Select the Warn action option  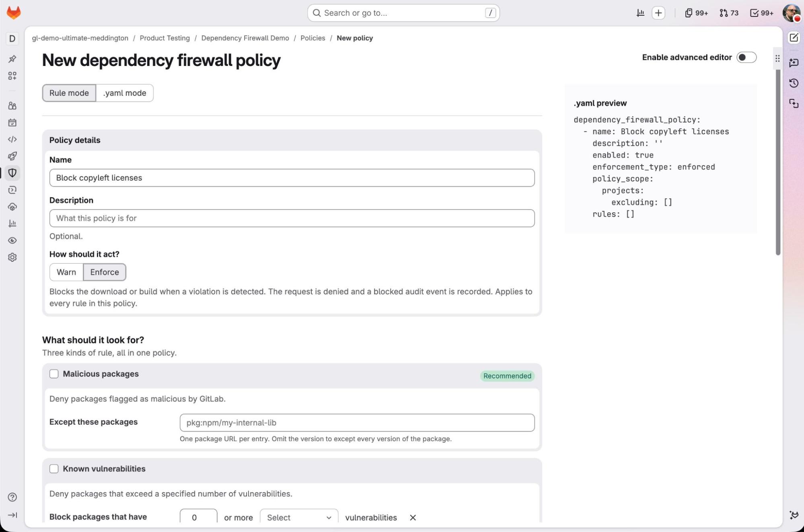pyautogui.click(x=66, y=272)
